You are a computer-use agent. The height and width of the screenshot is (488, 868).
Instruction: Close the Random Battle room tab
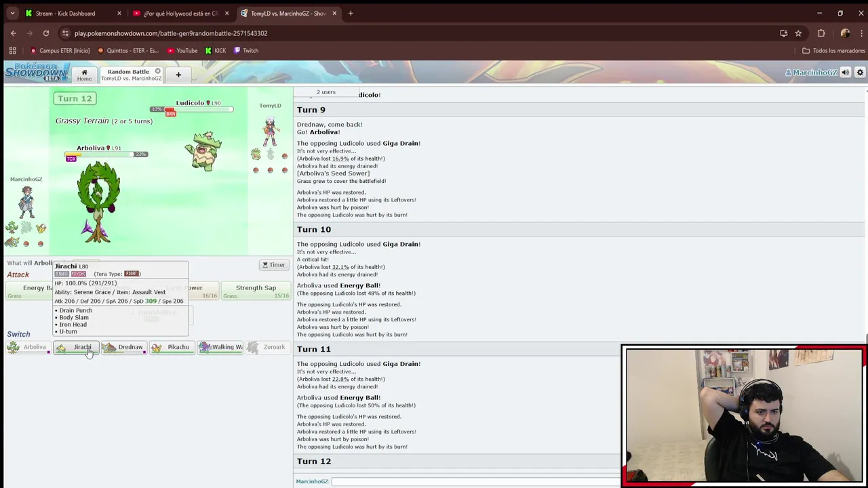(x=158, y=71)
